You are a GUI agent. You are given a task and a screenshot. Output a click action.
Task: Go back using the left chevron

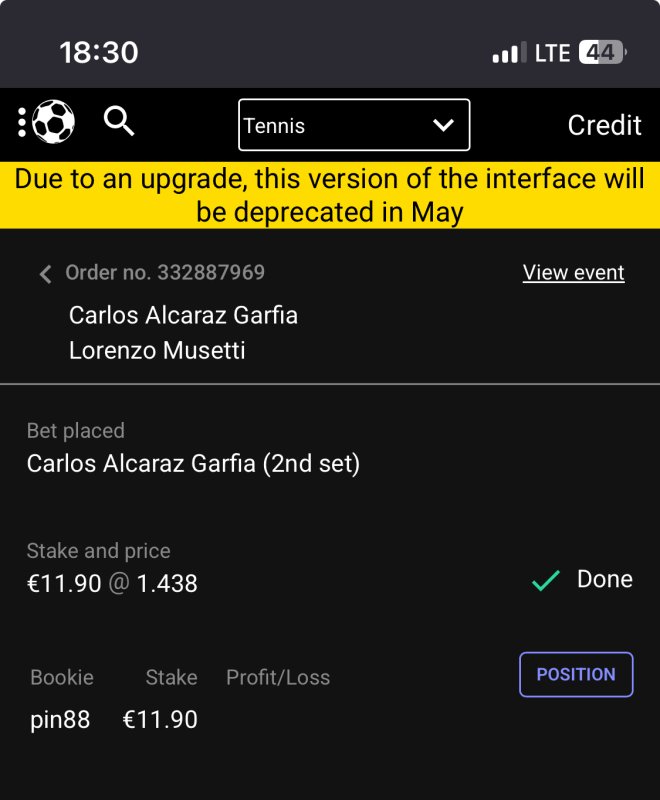(x=45, y=274)
